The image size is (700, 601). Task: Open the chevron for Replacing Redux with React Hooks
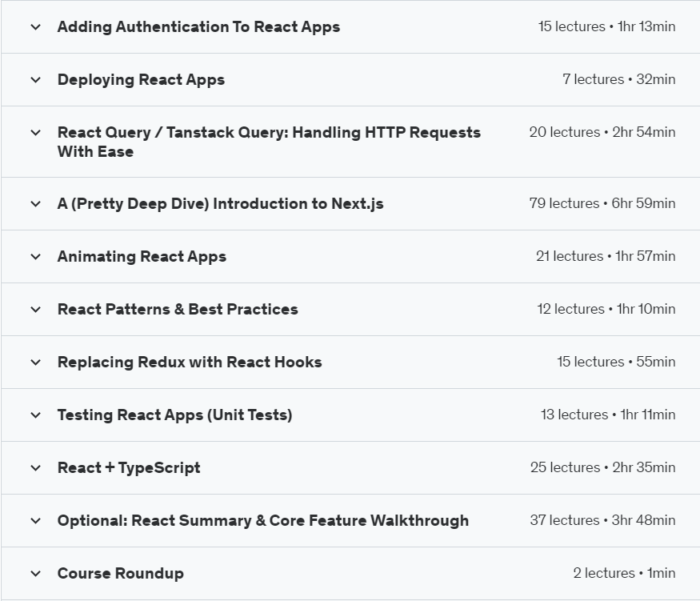click(x=35, y=363)
